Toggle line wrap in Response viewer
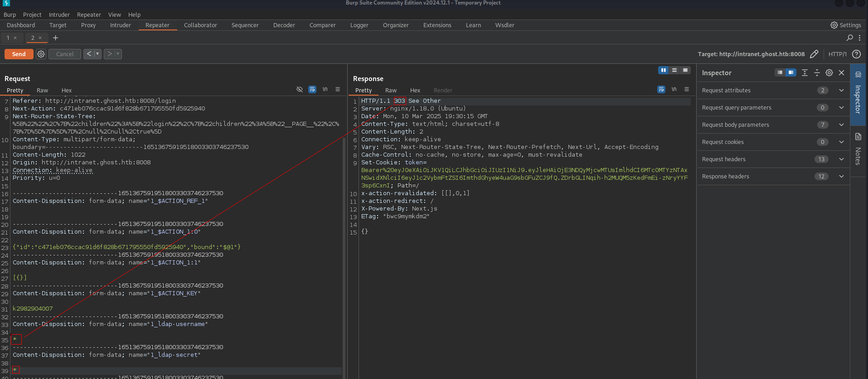 (661, 90)
